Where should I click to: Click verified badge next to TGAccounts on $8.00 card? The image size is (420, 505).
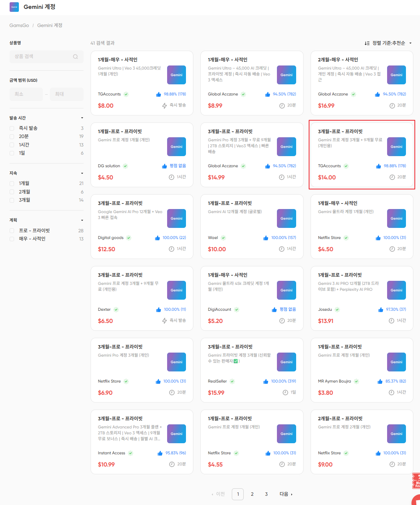pos(126,94)
